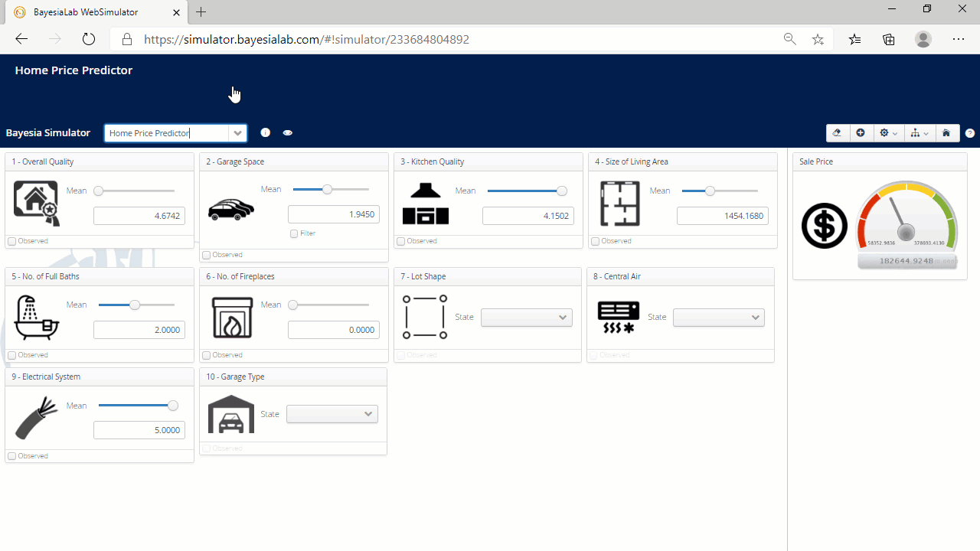Click the Home Price Predictor page title
980x551 pixels.
coord(74,70)
